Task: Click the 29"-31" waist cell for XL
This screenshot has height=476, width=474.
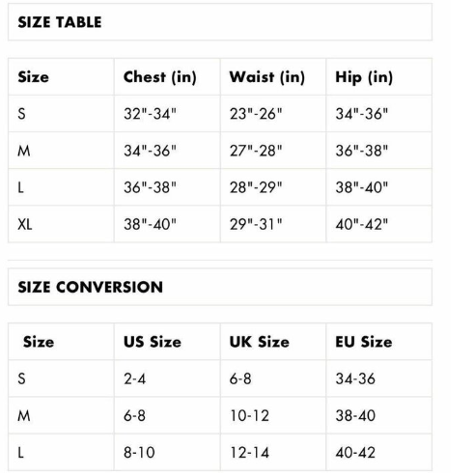Action: pyautogui.click(x=256, y=224)
